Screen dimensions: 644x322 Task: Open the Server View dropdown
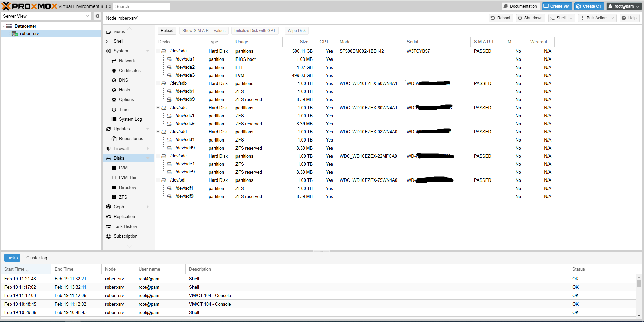point(88,16)
